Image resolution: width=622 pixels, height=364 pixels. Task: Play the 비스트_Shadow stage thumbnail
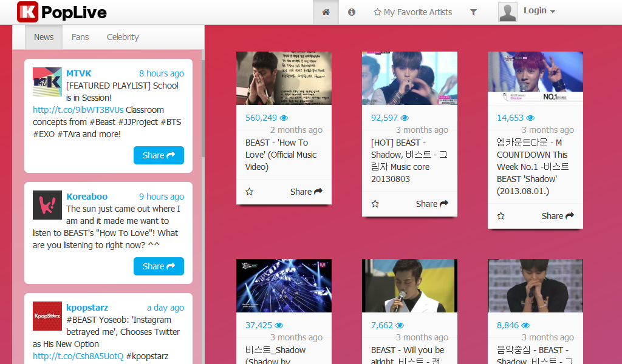point(284,286)
